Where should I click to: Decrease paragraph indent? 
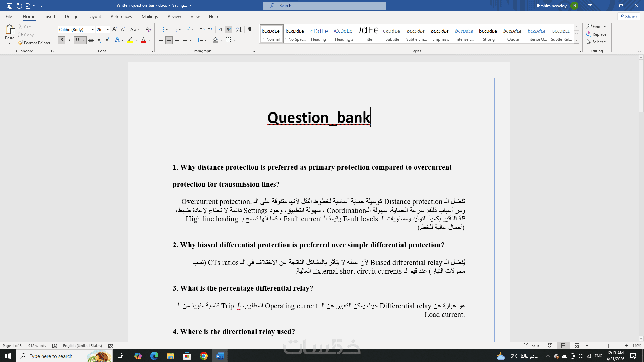(x=202, y=29)
